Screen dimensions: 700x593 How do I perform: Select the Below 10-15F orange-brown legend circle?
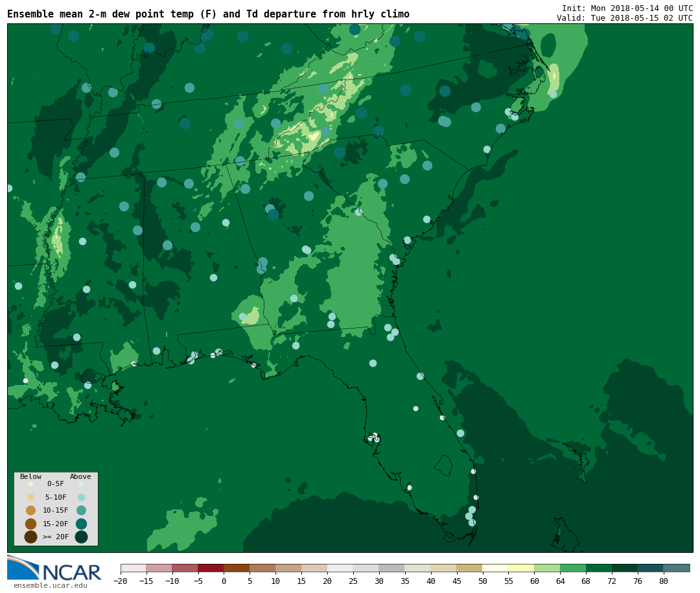click(x=31, y=511)
